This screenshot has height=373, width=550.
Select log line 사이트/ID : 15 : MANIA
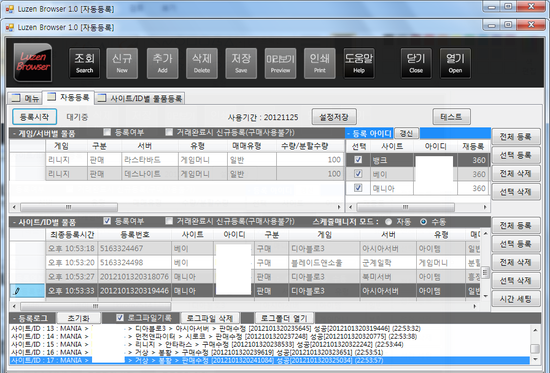tap(269, 345)
